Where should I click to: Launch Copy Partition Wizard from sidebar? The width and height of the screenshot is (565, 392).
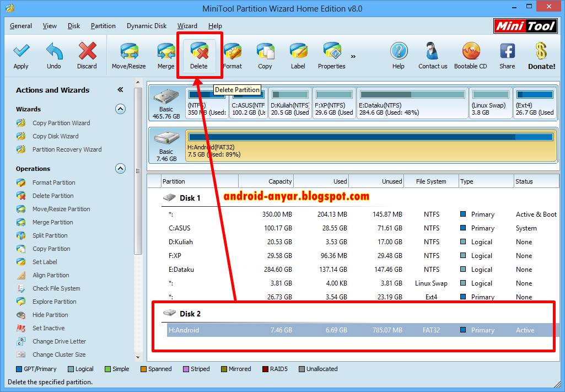point(61,123)
